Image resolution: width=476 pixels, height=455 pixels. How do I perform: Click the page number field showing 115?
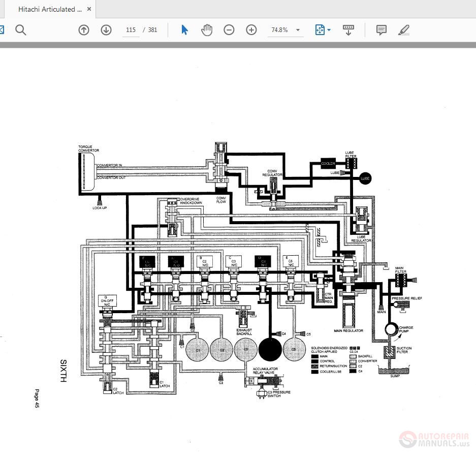[x=131, y=30]
